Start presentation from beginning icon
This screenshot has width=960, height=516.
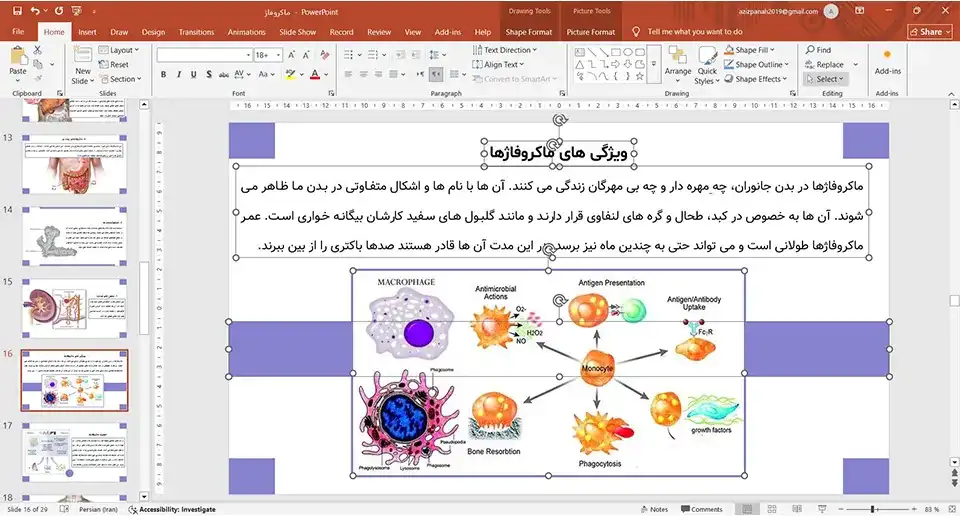(x=77, y=11)
